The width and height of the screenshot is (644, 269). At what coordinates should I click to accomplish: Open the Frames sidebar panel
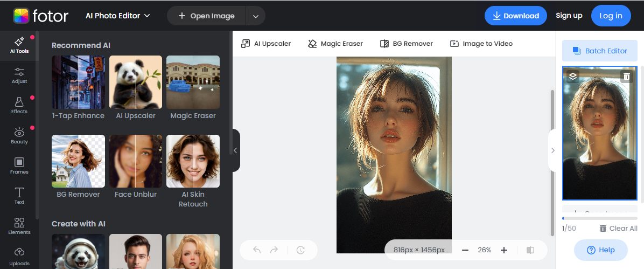pyautogui.click(x=19, y=166)
